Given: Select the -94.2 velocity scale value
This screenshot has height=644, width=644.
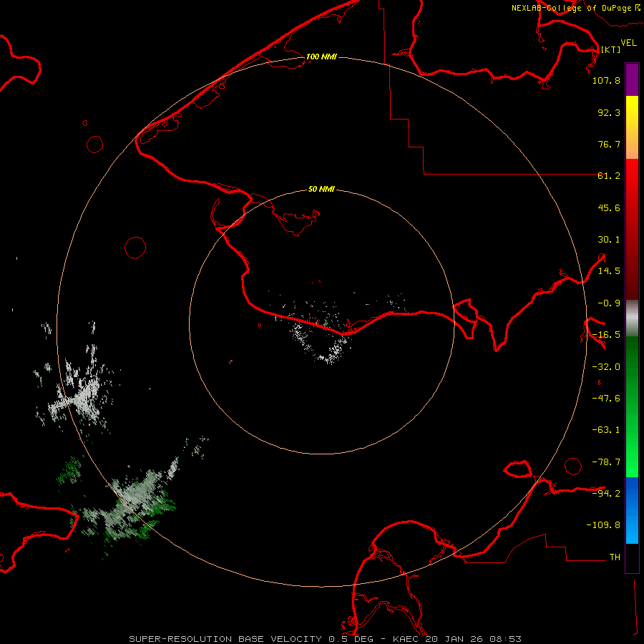Looking at the screenshot, I should (606, 493).
